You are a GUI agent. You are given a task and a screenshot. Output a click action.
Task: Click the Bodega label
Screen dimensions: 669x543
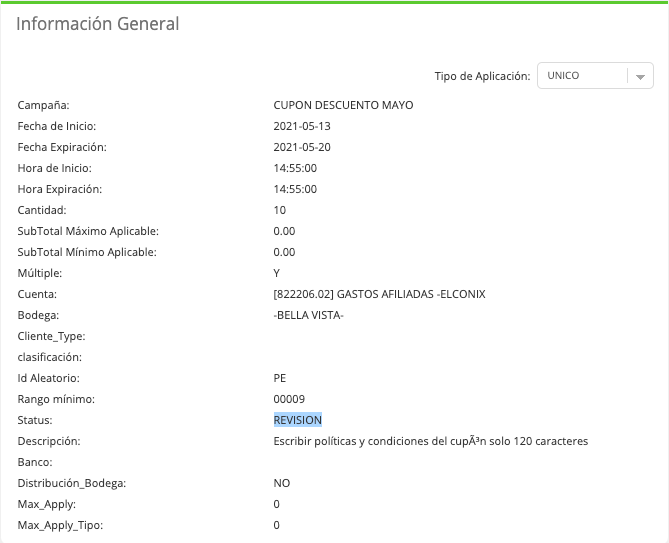point(38,315)
